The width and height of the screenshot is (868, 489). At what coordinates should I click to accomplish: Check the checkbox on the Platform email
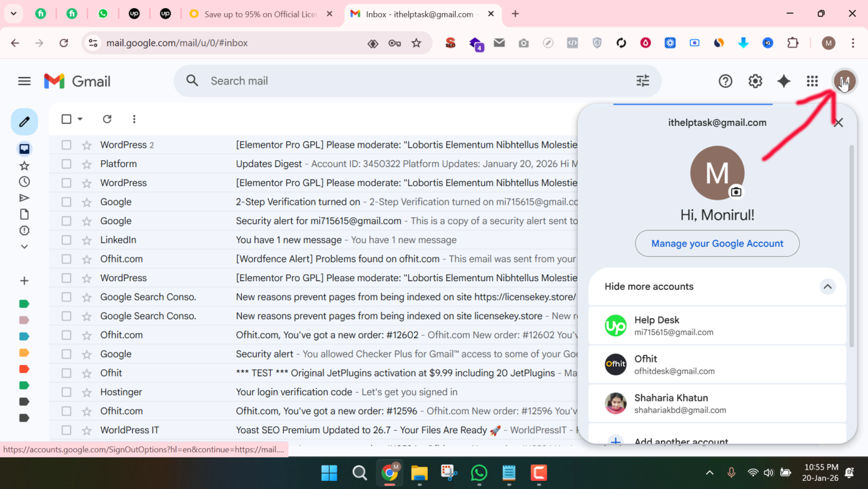66,163
